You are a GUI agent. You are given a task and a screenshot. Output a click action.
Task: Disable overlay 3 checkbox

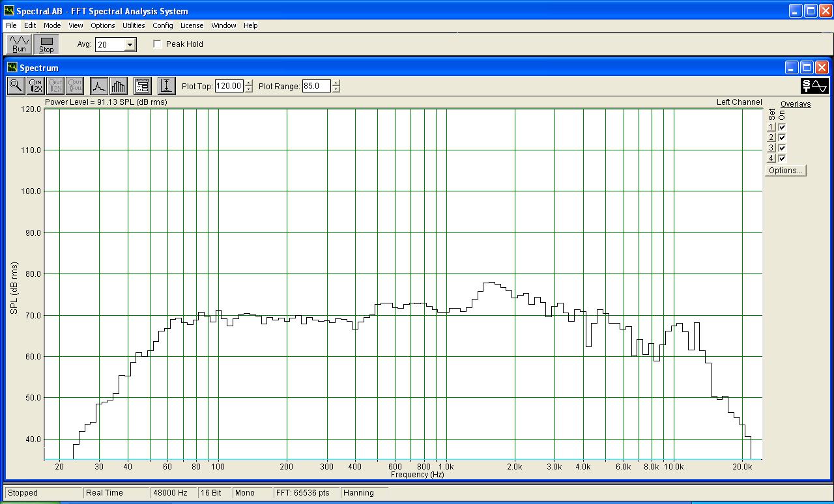(x=782, y=148)
